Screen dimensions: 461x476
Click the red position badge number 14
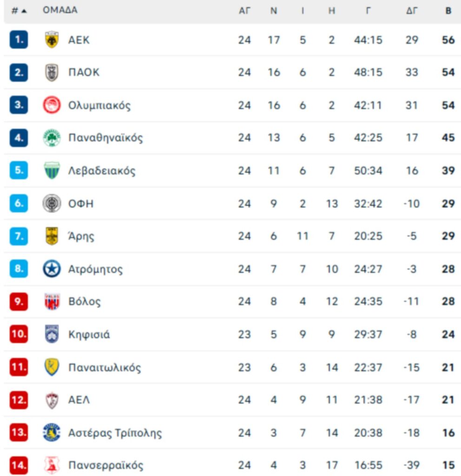[19, 465]
